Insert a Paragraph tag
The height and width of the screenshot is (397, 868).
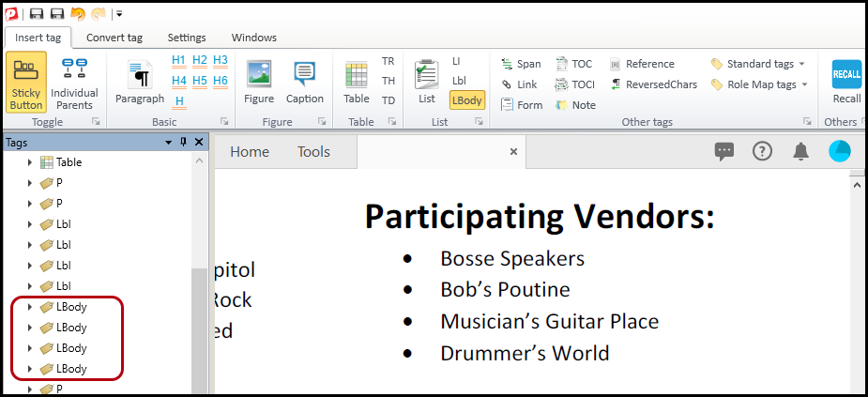coord(140,83)
